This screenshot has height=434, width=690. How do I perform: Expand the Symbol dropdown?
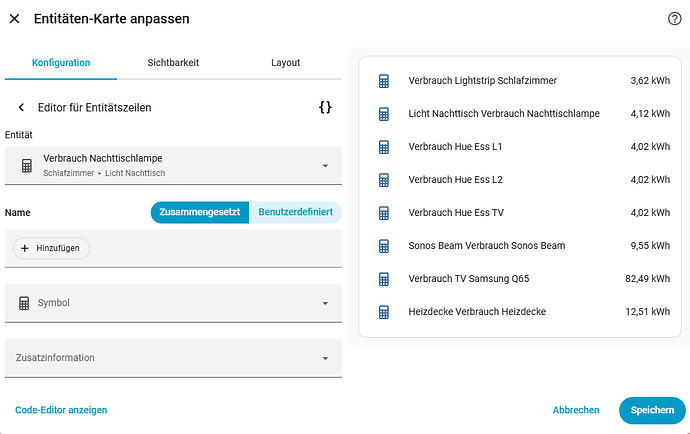point(325,303)
